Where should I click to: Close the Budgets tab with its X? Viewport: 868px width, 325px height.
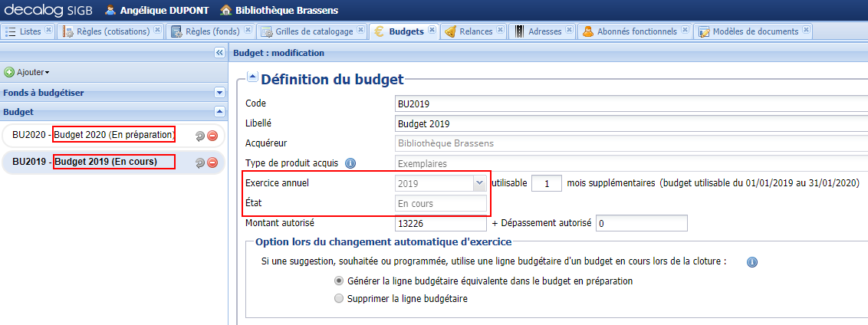[x=432, y=31]
